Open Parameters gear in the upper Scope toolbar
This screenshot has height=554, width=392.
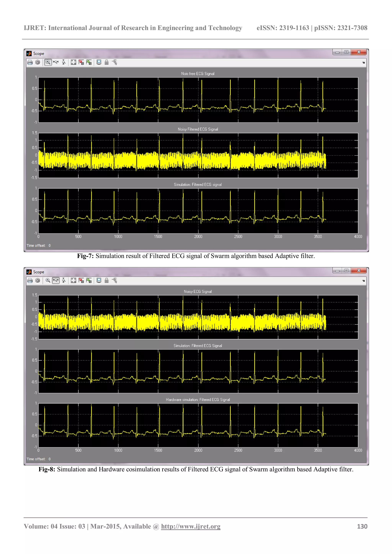click(38, 62)
